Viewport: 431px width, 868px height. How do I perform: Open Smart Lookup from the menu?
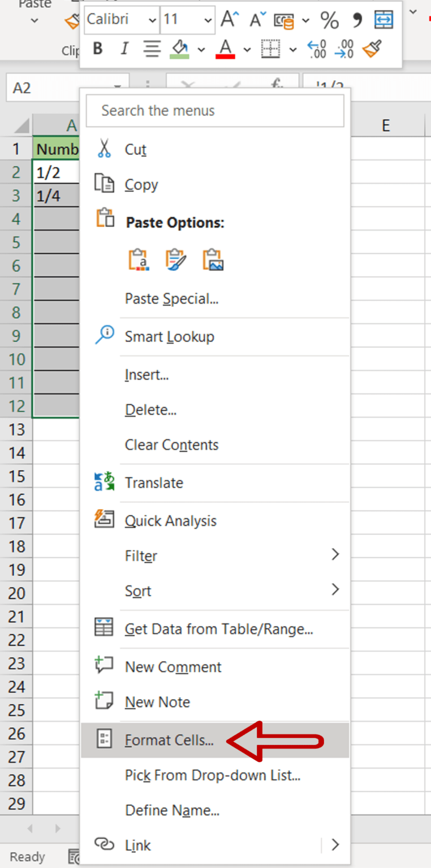170,336
